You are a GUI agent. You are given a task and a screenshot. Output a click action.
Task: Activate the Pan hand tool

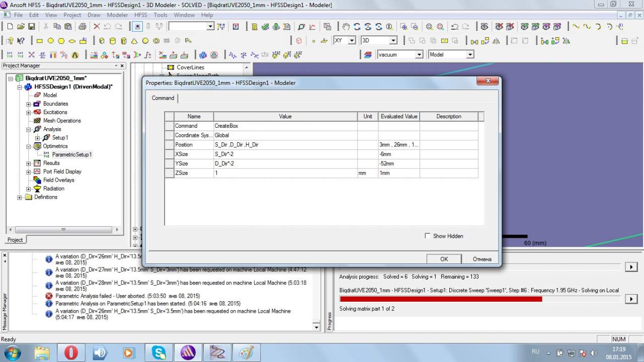(346, 27)
